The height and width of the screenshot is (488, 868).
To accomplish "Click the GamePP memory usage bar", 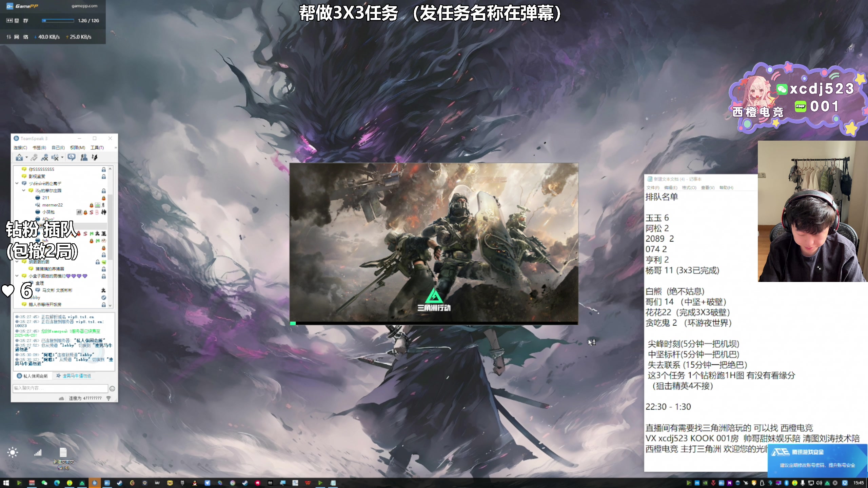I will pyautogui.click(x=58, y=21).
